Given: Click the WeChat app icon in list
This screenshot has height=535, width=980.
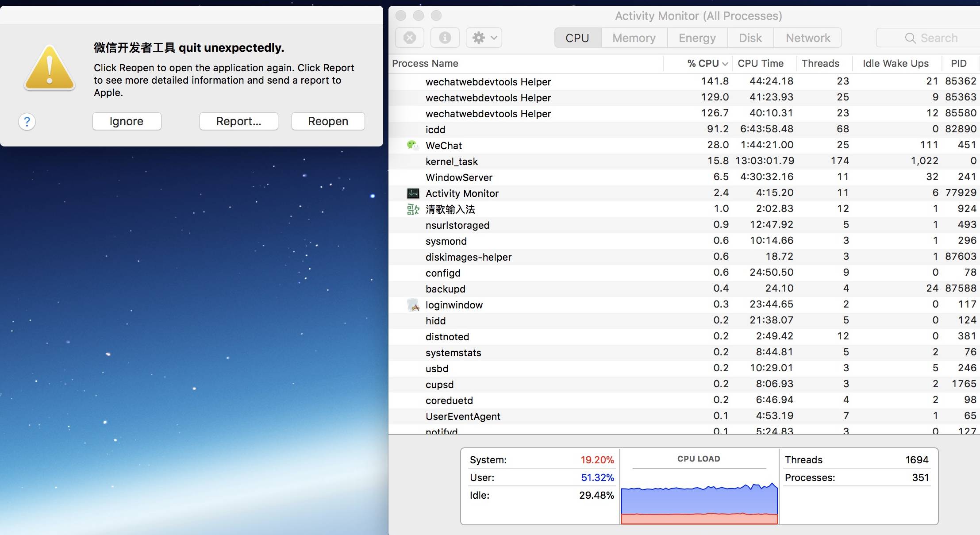Looking at the screenshot, I should tap(412, 145).
